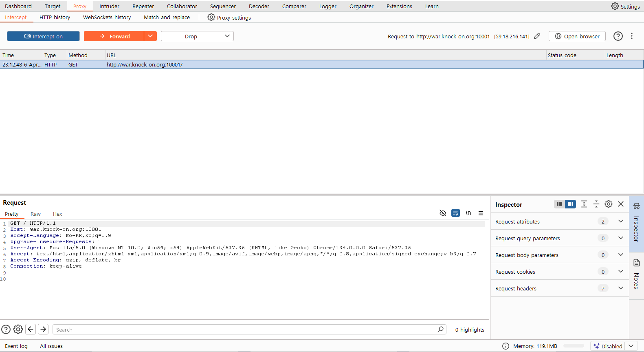Edit the request target with pencil icon
Viewport: 644px width, 352px height.
[x=537, y=36]
